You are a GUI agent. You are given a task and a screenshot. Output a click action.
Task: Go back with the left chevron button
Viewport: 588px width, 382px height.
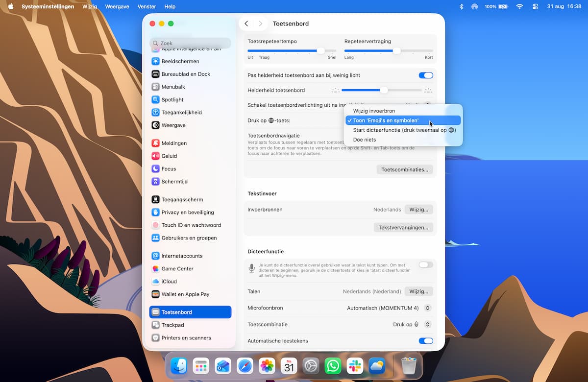pos(246,24)
